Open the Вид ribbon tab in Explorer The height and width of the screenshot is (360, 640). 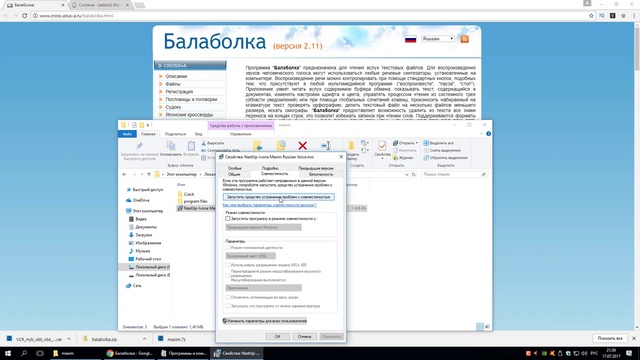tap(198, 134)
